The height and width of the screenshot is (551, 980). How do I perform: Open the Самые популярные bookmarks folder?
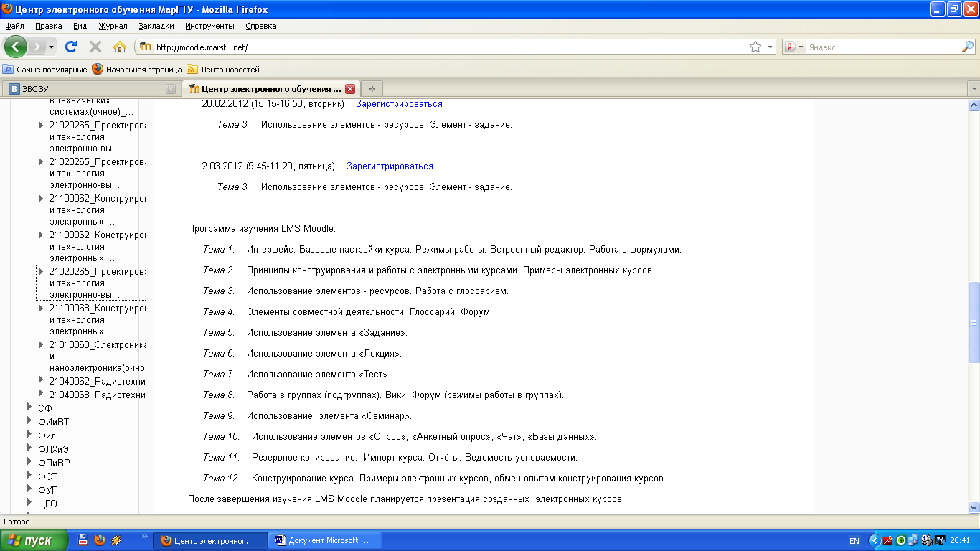(45, 70)
